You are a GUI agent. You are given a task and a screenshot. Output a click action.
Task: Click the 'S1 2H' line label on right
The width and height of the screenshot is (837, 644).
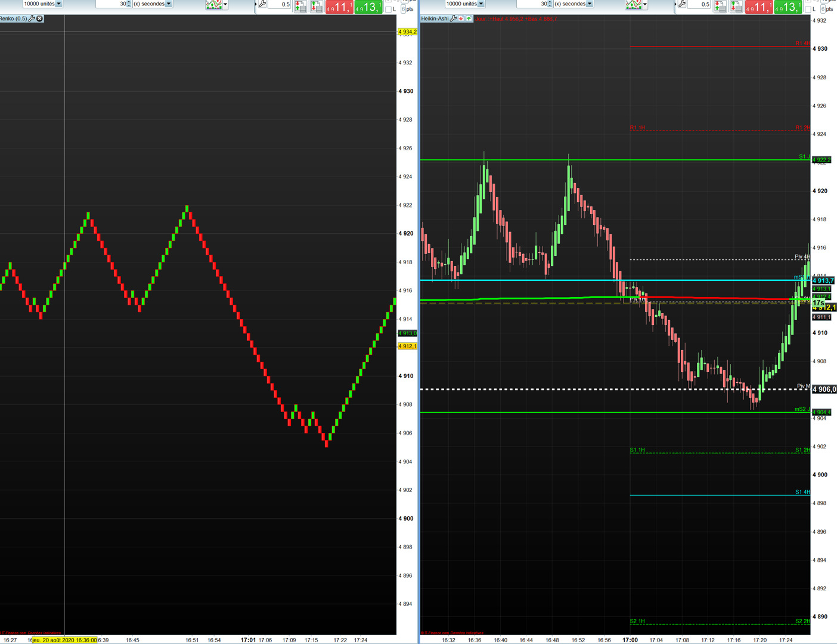[802, 450]
